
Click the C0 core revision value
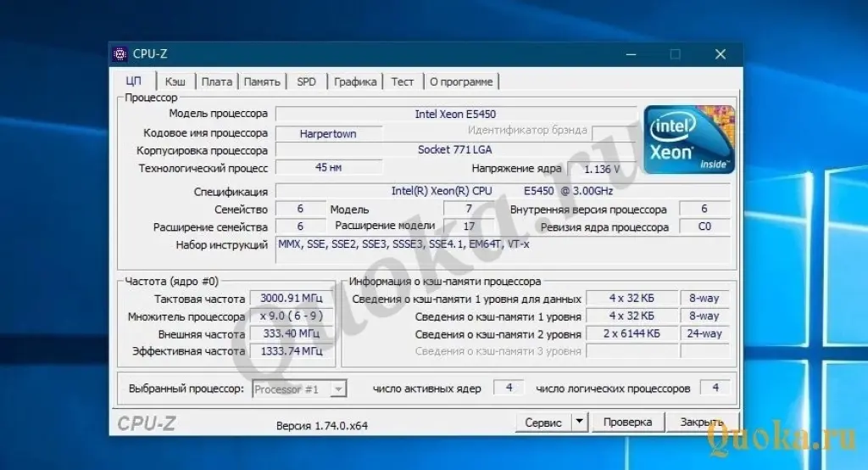[704, 227]
